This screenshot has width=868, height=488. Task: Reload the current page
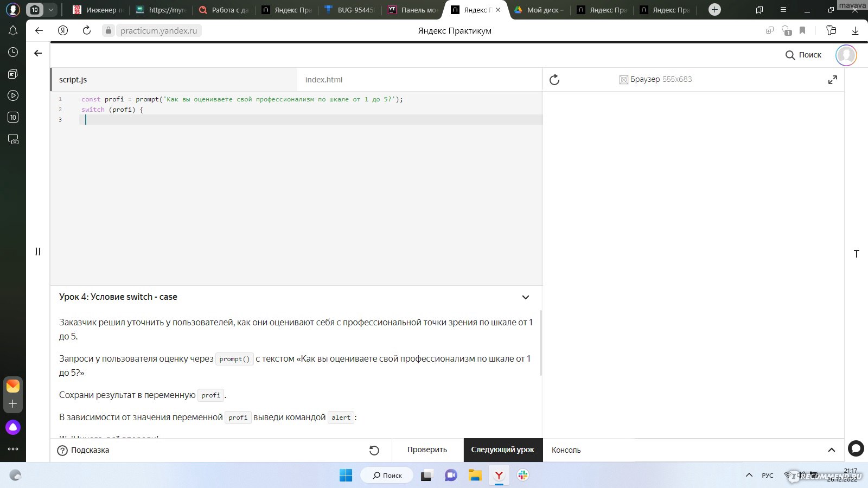(x=87, y=31)
